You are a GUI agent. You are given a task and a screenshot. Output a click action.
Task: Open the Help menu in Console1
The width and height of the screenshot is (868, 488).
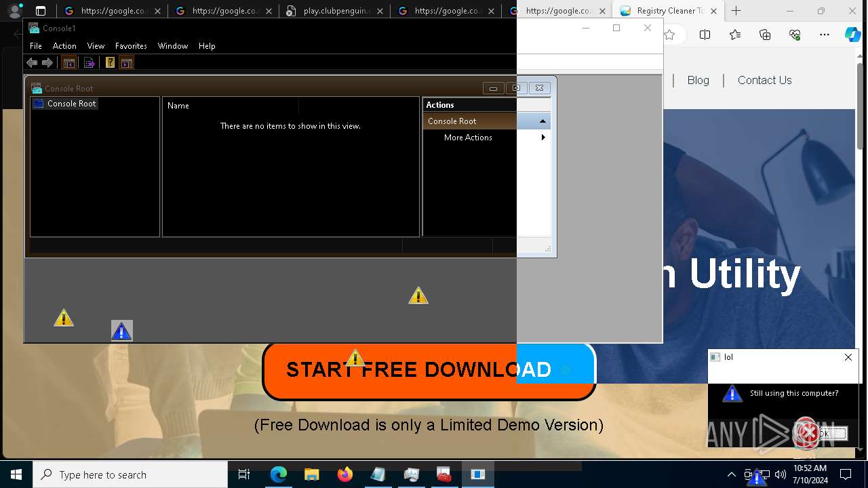207,46
